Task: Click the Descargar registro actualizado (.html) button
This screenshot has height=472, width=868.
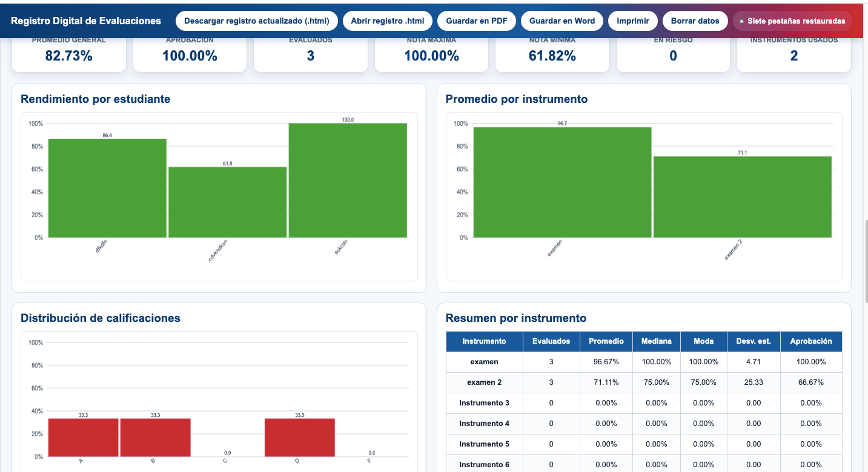Action: tap(257, 21)
